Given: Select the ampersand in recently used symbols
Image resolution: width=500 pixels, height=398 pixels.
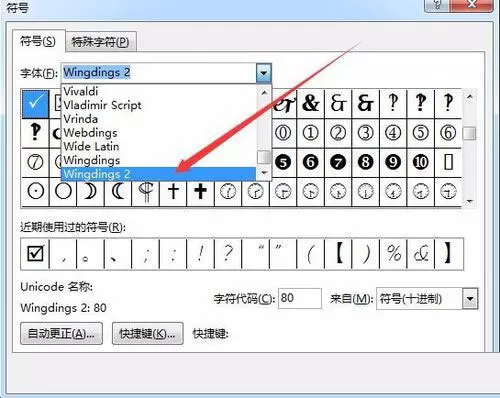Looking at the screenshot, I should click(421, 254).
